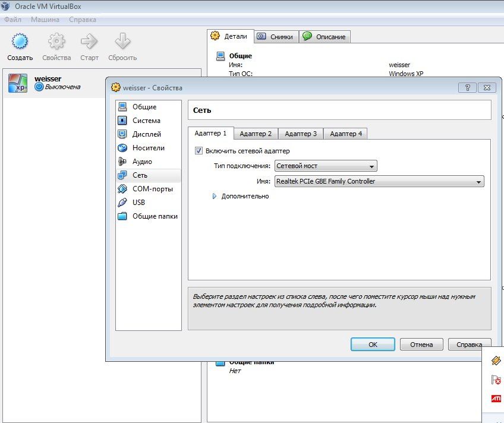
Task: Click the Отмена button
Action: pos(421,345)
